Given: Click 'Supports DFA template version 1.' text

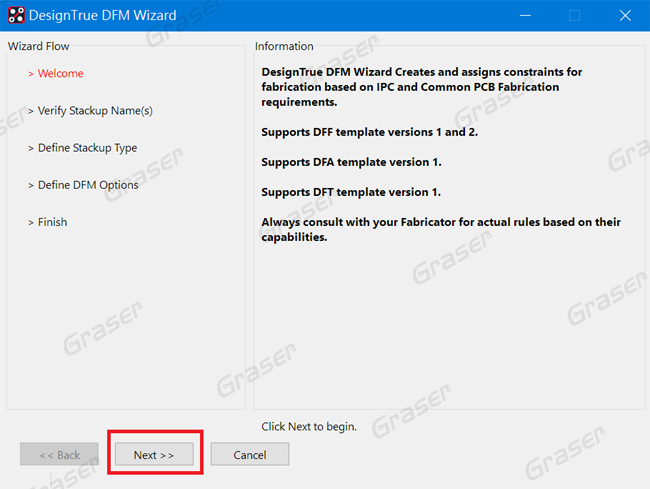Looking at the screenshot, I should pos(351,162).
